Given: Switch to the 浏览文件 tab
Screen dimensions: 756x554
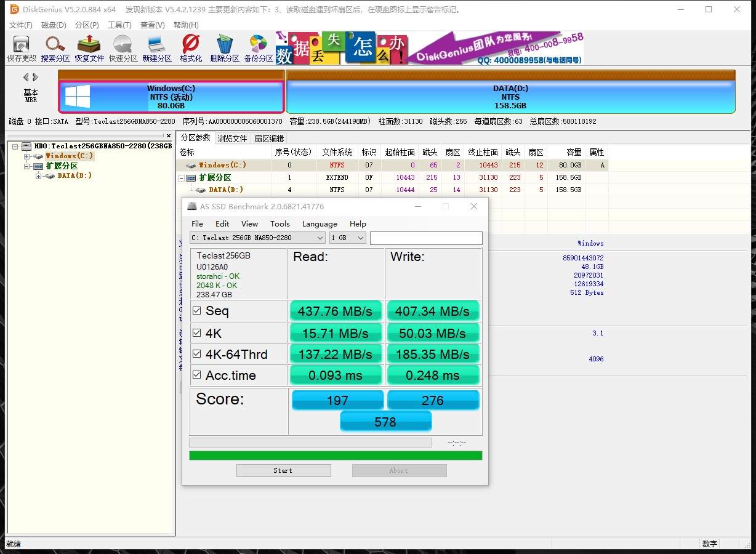Looking at the screenshot, I should (232, 138).
